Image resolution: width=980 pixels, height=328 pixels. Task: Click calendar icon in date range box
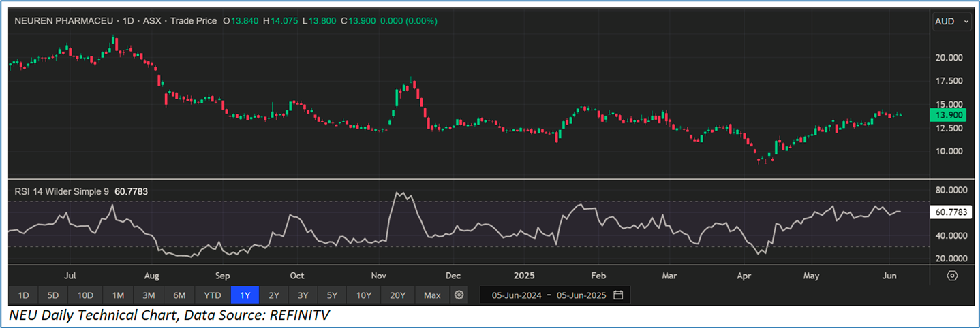[618, 295]
